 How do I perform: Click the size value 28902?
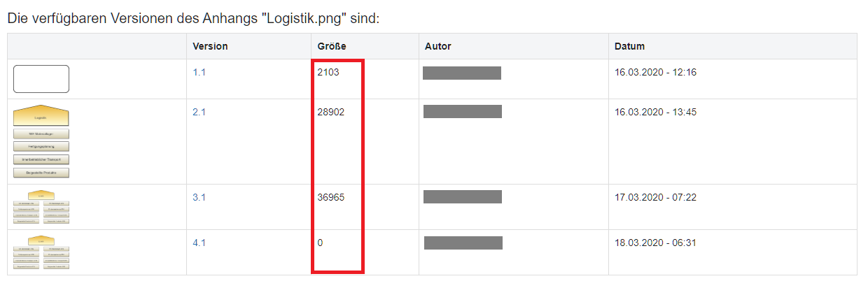(331, 112)
